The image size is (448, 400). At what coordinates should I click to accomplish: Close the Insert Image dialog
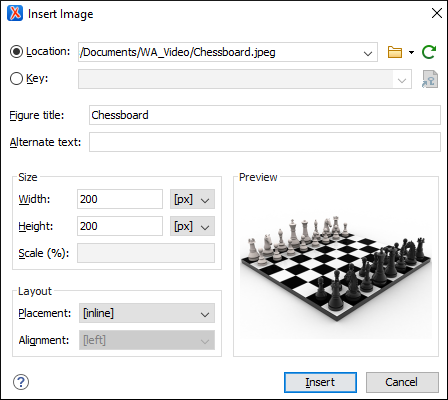[x=437, y=13]
